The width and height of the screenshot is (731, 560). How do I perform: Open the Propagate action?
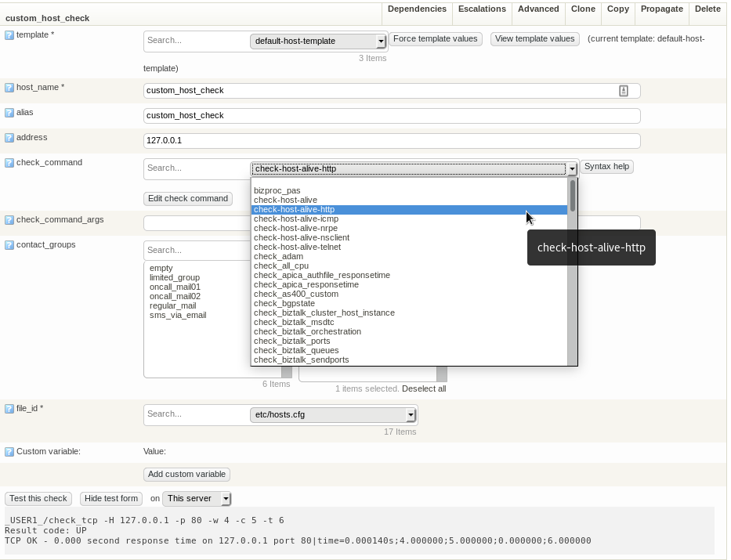pyautogui.click(x=662, y=9)
